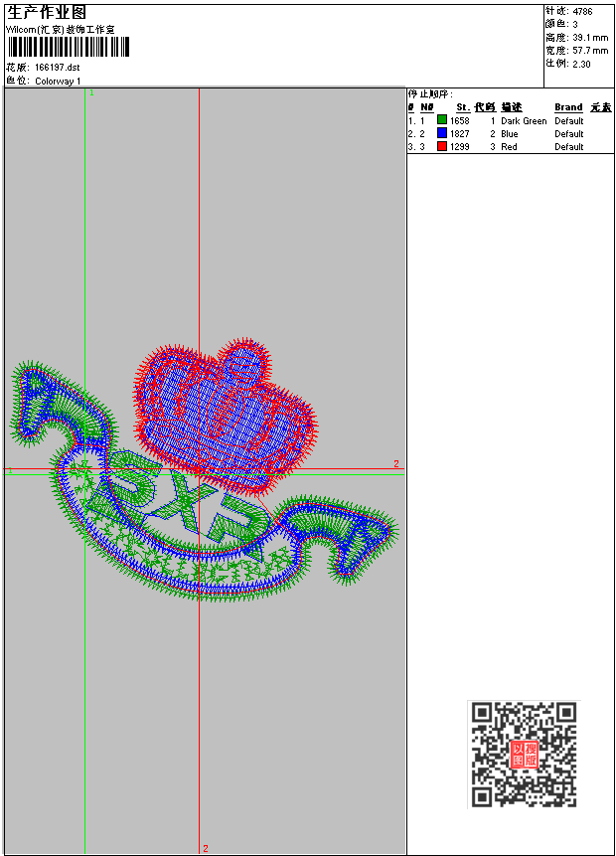Click the green guide label 1 at top
This screenshot has width=616, height=856.
(x=91, y=92)
